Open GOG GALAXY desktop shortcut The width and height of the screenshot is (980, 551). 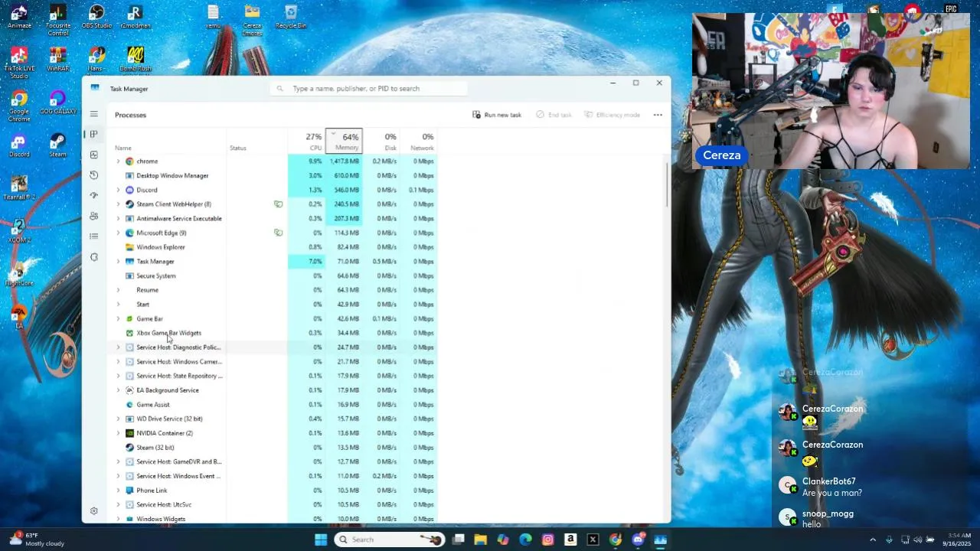[x=58, y=103]
